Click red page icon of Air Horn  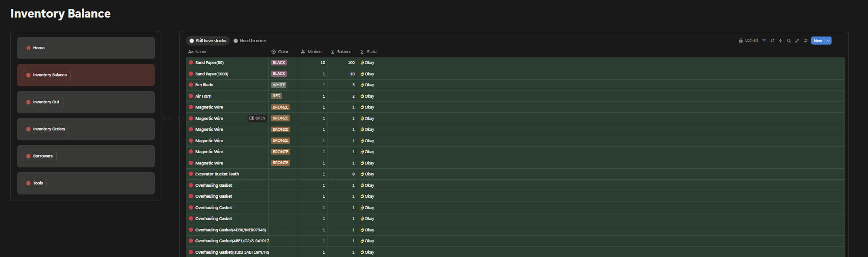191,96
